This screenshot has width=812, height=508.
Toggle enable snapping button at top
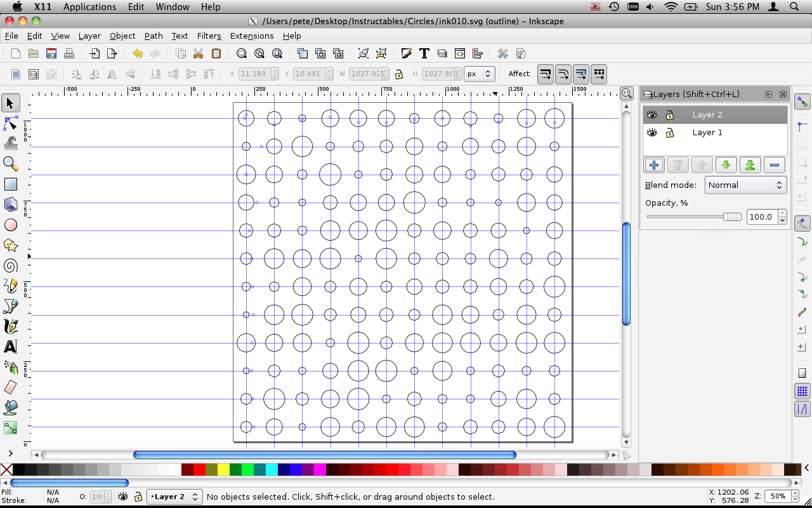click(x=802, y=102)
